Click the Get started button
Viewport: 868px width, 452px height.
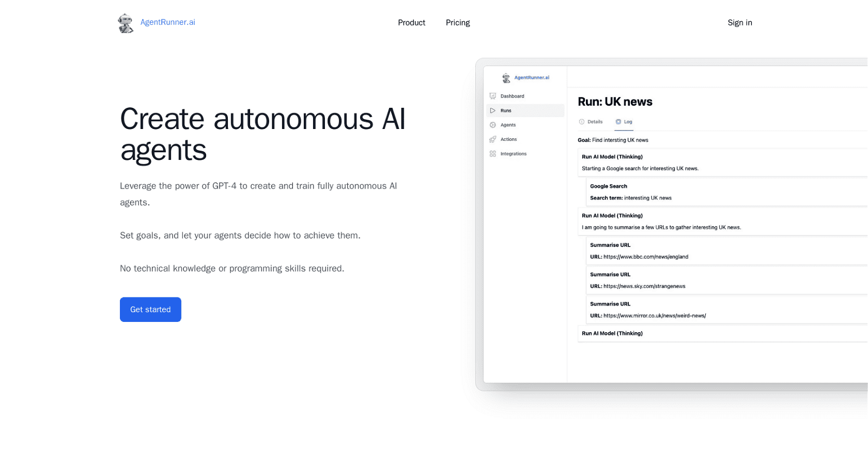coord(150,309)
